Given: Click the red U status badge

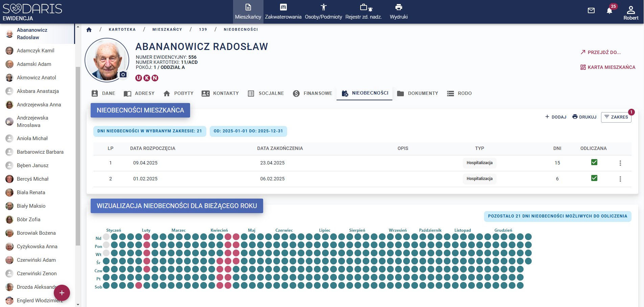Looking at the screenshot, I should (139, 78).
